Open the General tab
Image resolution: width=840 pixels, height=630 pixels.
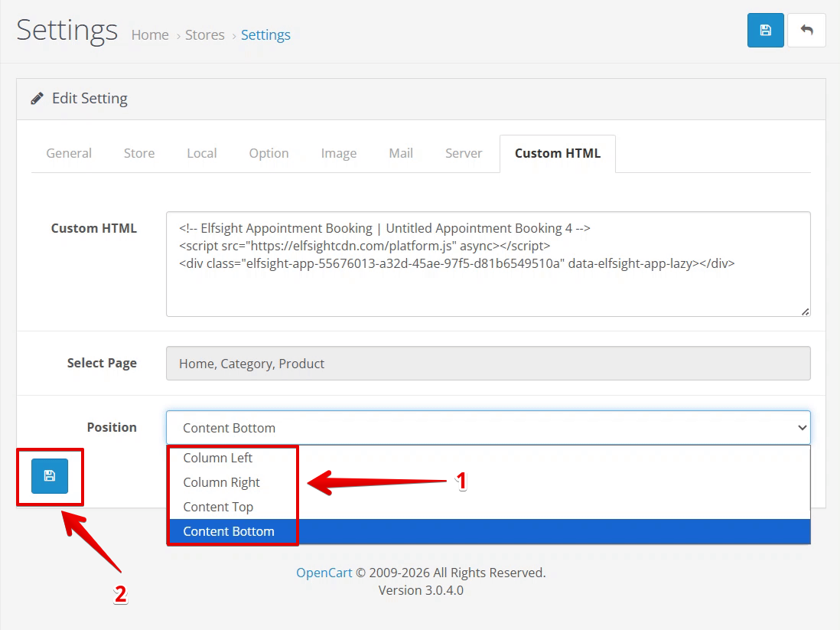(69, 153)
